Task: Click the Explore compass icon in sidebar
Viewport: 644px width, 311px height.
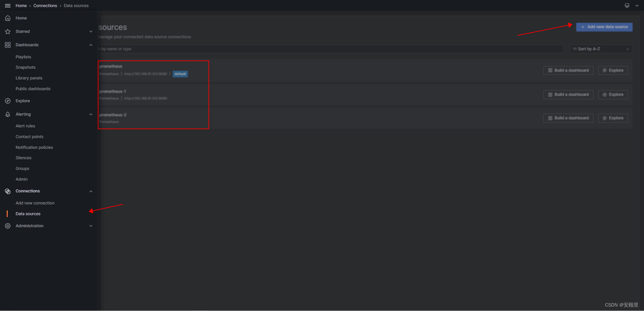Action: 8,101
